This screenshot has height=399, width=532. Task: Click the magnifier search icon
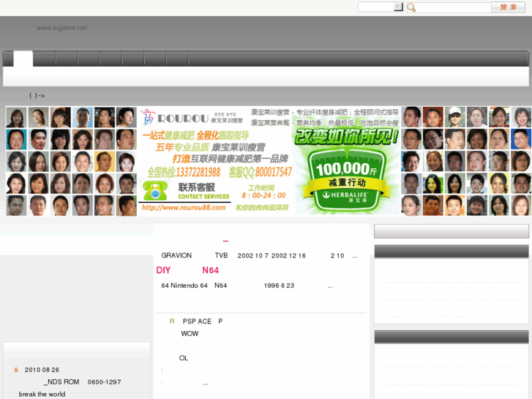coord(411,7)
